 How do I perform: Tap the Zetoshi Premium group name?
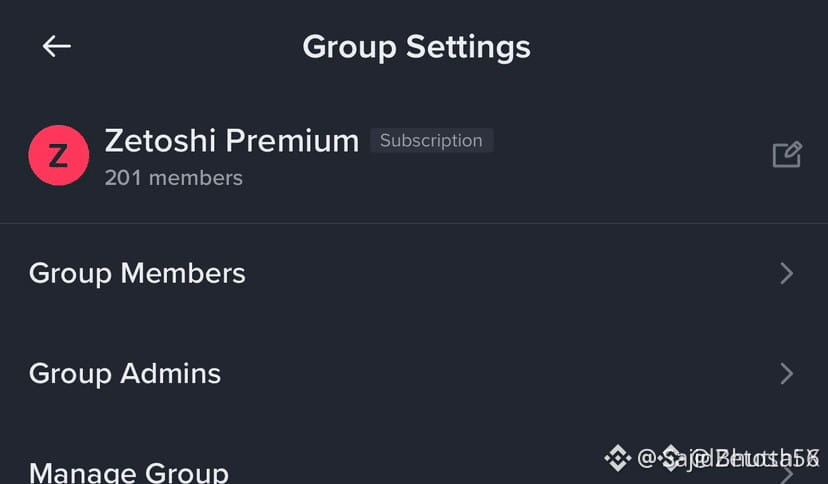(x=232, y=141)
